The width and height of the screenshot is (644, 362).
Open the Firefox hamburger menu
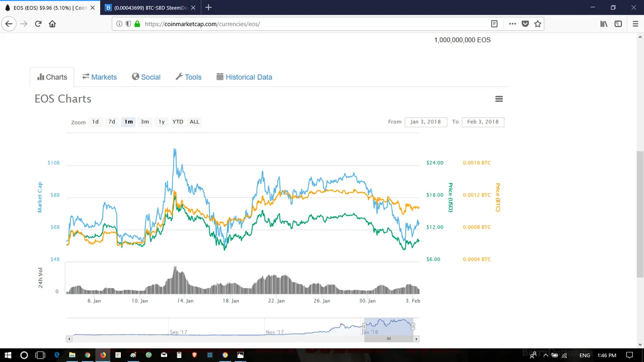(635, 24)
